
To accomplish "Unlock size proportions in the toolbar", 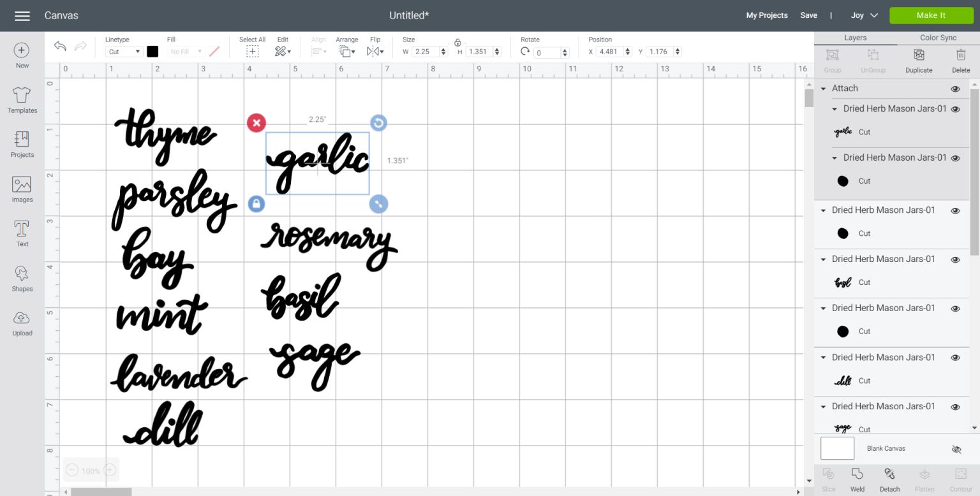I will click(457, 42).
